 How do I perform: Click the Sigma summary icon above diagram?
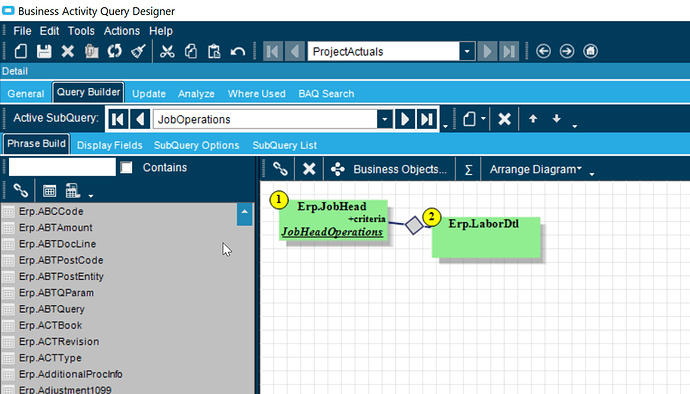click(469, 169)
